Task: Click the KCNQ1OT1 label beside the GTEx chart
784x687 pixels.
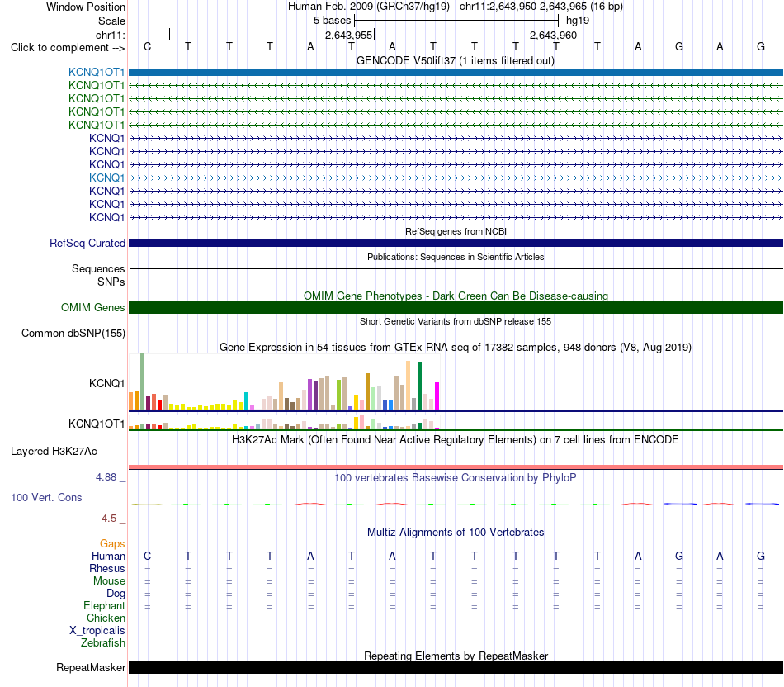Action: click(x=97, y=424)
